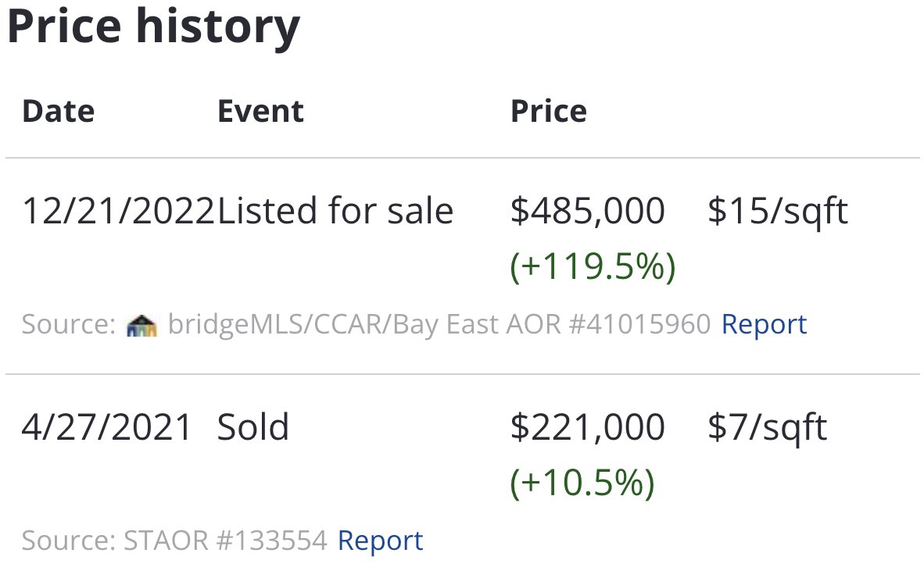
Task: Click the Sold event label
Action: coord(253,427)
